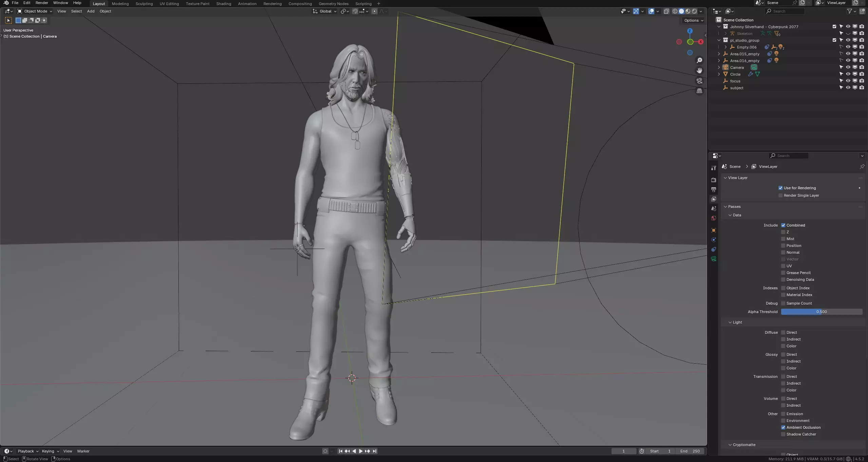This screenshot has width=868, height=462.
Task: Play the animation in reverse
Action: click(354, 451)
